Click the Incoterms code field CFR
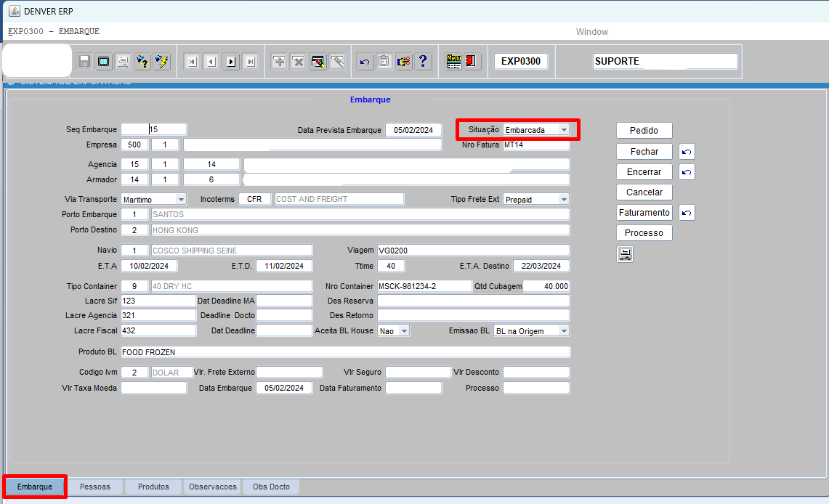829x504 pixels. [255, 199]
